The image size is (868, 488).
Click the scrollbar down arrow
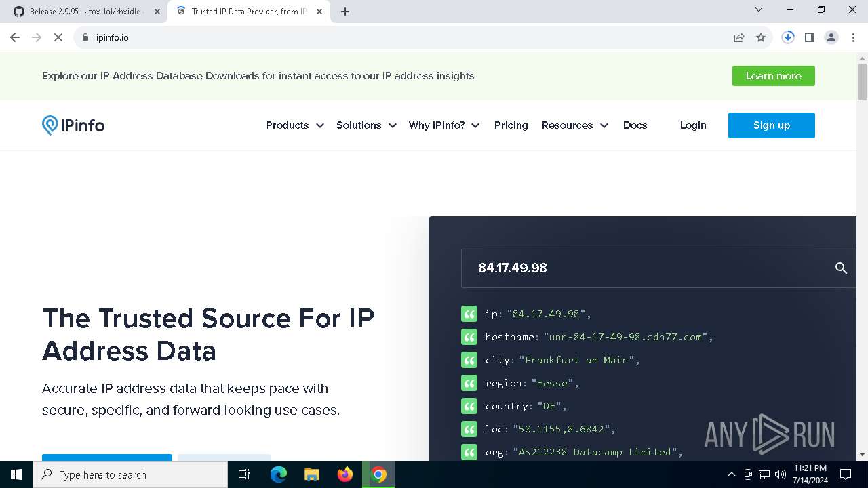pyautogui.click(x=862, y=455)
